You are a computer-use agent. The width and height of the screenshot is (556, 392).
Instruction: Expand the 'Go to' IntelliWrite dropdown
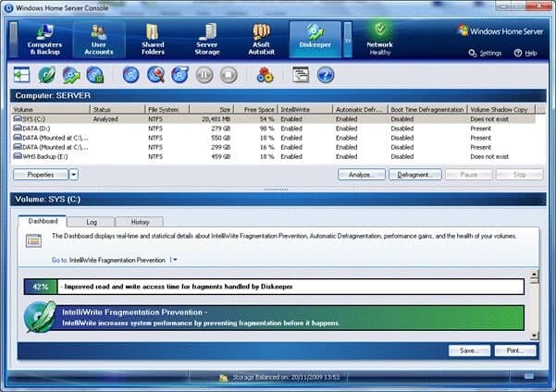(x=173, y=261)
